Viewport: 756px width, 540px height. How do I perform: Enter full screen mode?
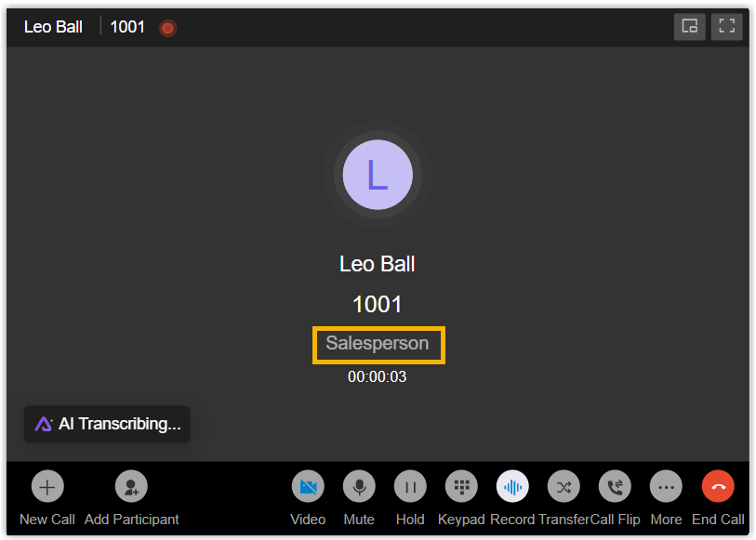(x=726, y=26)
